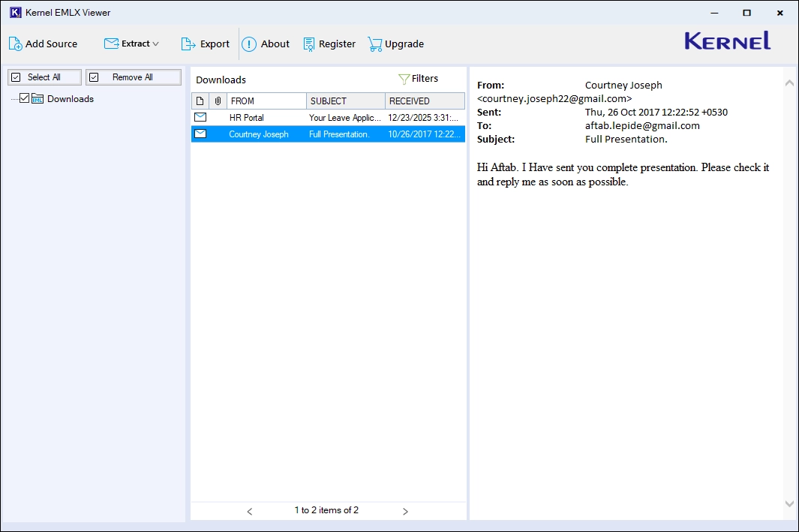Open the Upgrade cart icon
The width and height of the screenshot is (799, 532).
coord(374,44)
